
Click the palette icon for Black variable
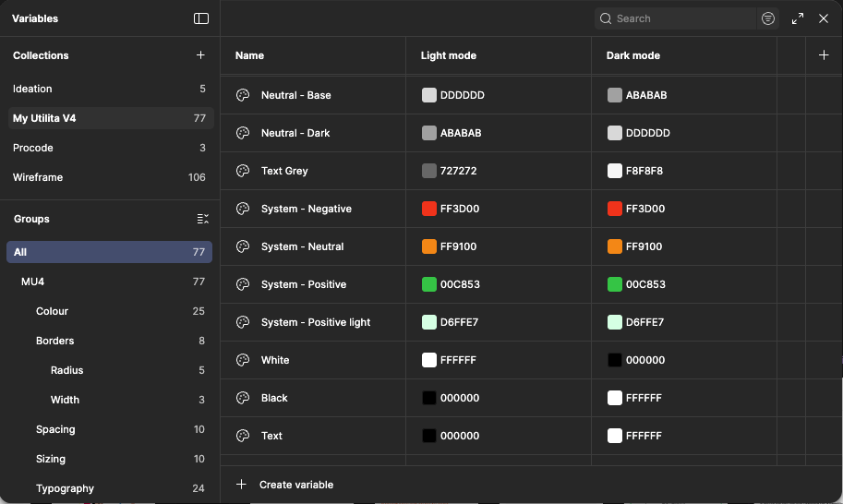click(x=243, y=398)
